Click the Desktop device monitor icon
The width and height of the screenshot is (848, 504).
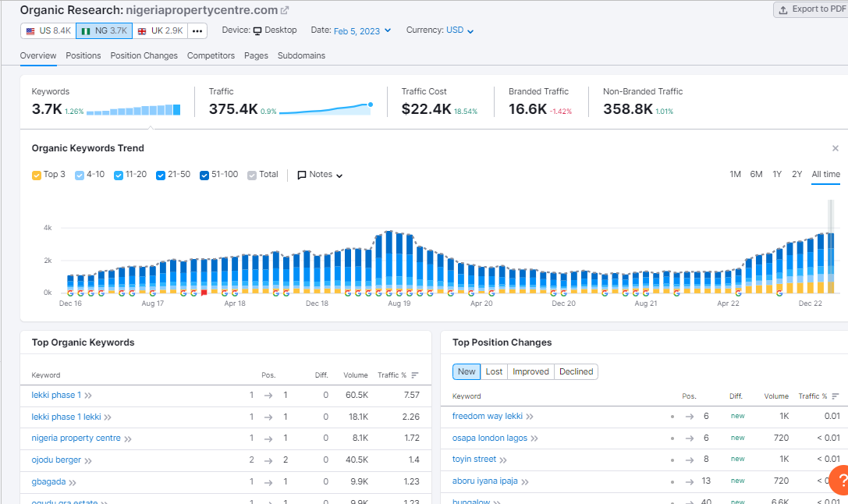tap(257, 31)
